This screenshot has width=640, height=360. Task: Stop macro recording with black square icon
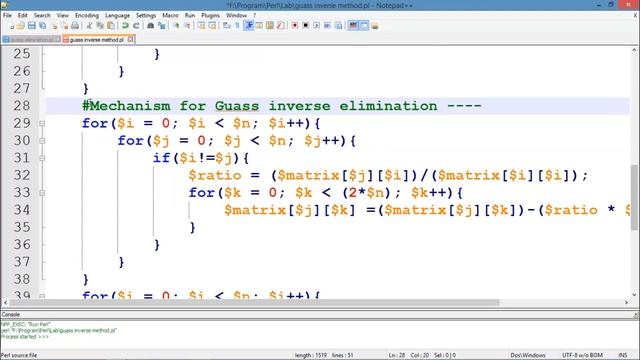point(305,26)
